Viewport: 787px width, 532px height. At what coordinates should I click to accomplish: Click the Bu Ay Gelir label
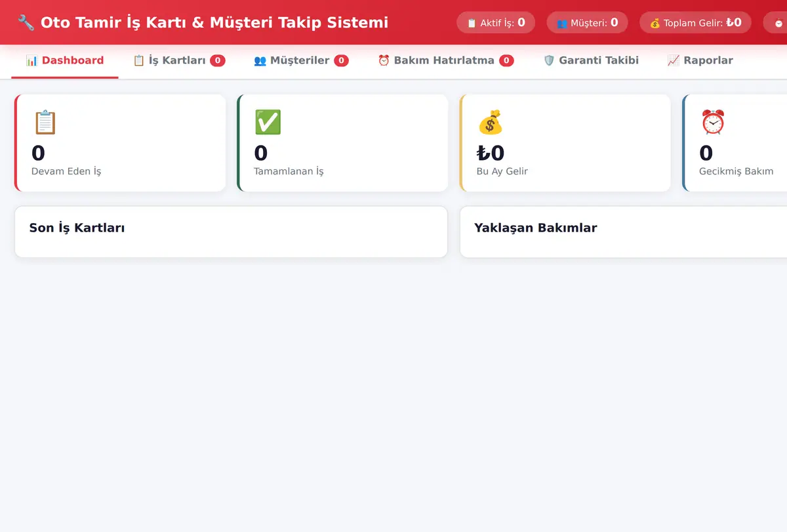tap(502, 171)
